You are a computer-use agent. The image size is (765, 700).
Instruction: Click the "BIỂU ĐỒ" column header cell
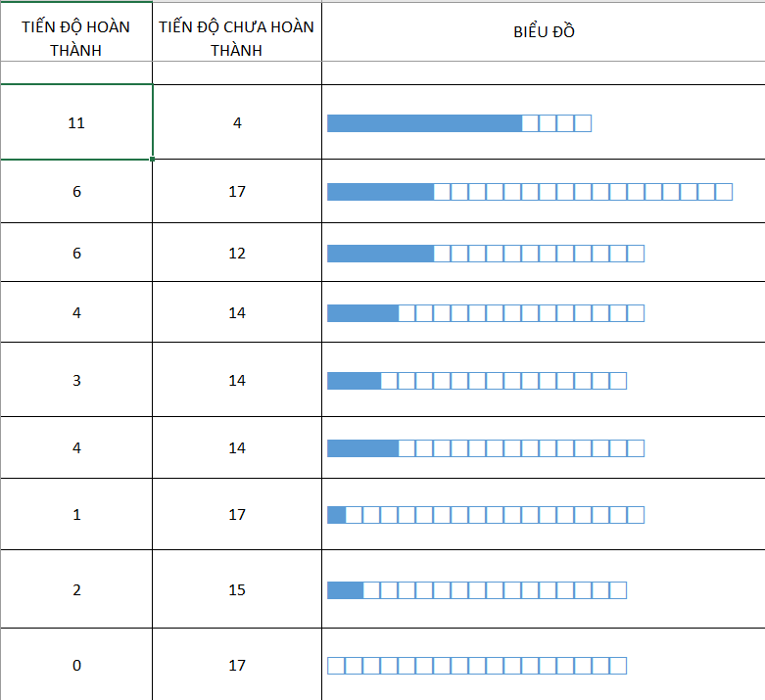click(x=544, y=32)
